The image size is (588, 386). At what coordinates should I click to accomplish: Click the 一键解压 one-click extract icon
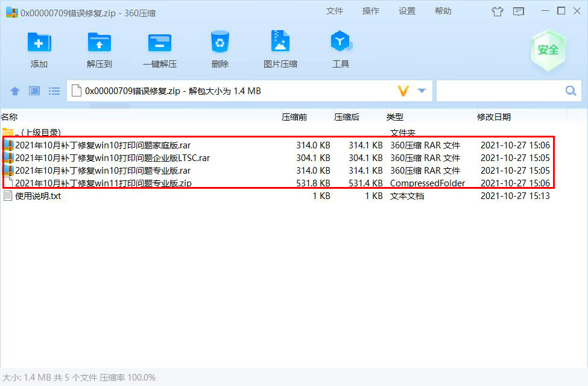point(160,42)
